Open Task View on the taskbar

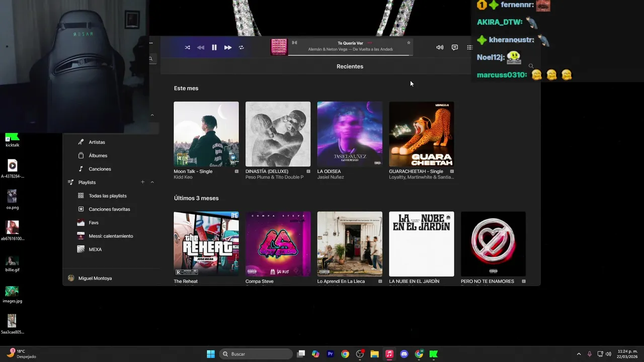coord(301,354)
